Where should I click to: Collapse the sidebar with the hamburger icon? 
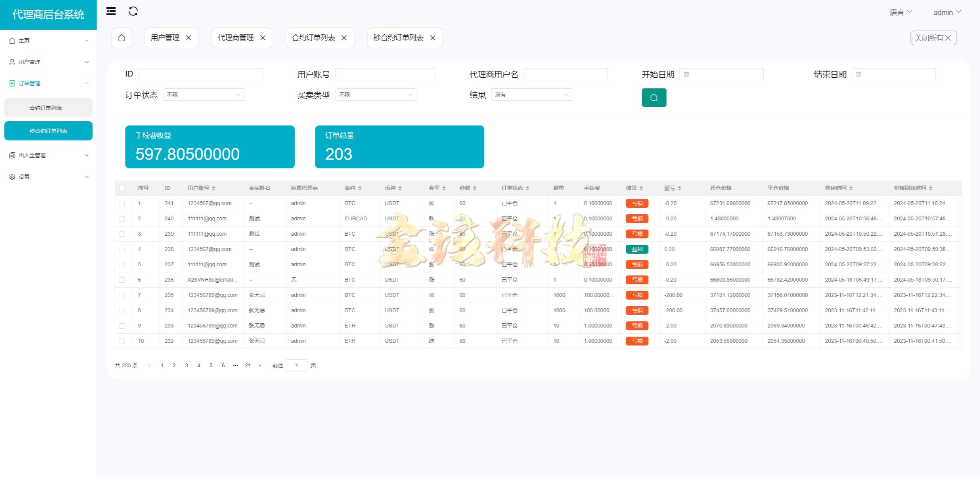[111, 11]
